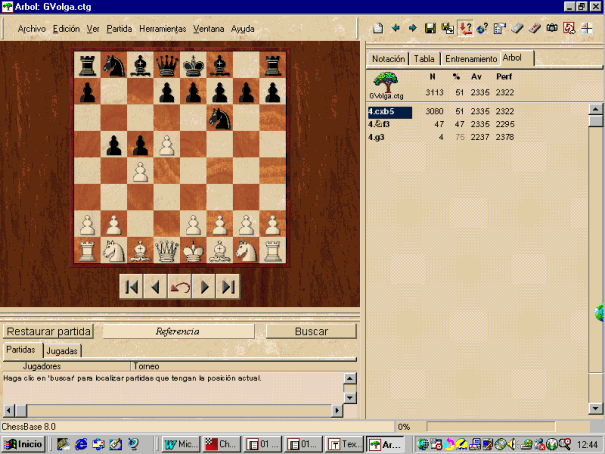Screen dimensions: 605x454
Task: Select move 4.cxb5 in the tree list
Action: [x=384, y=112]
